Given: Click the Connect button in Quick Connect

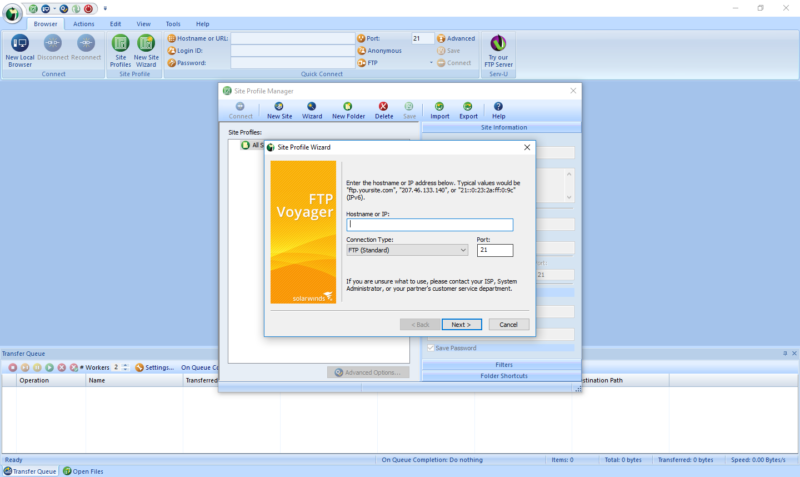Looking at the screenshot, I should click(454, 63).
